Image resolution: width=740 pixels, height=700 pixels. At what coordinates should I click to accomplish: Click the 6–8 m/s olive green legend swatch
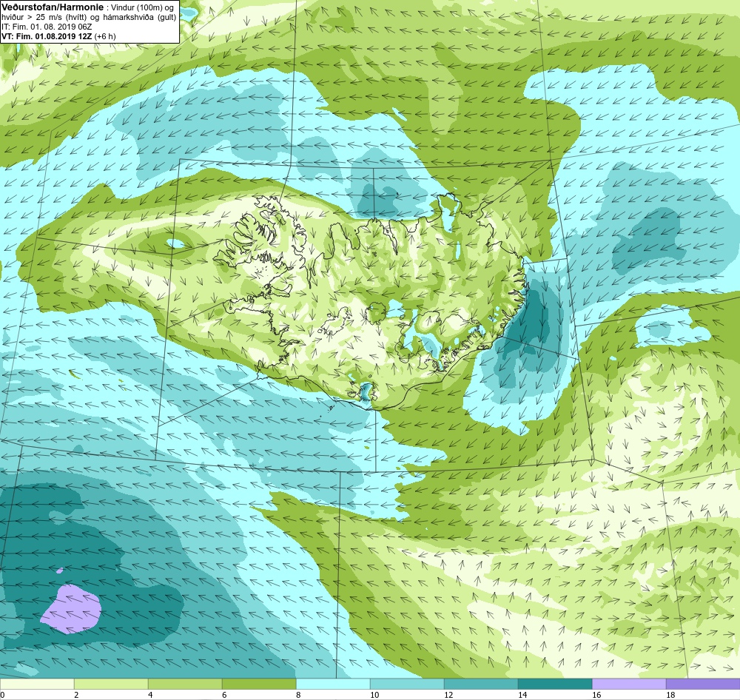tap(259, 684)
